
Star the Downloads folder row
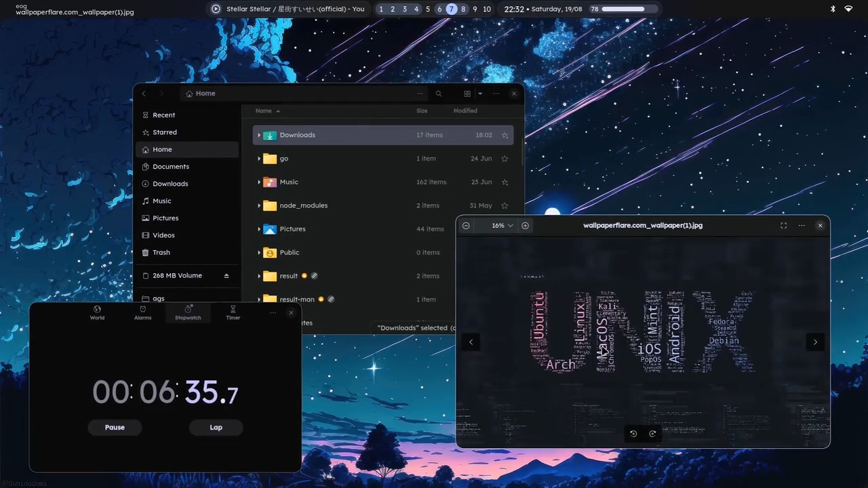coord(505,135)
